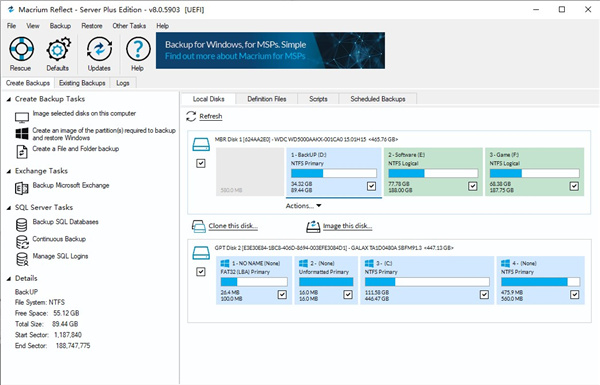The height and width of the screenshot is (385, 600).
Task: Click the monitor icon for imaging selected disks
Action: pyautogui.click(x=22, y=117)
